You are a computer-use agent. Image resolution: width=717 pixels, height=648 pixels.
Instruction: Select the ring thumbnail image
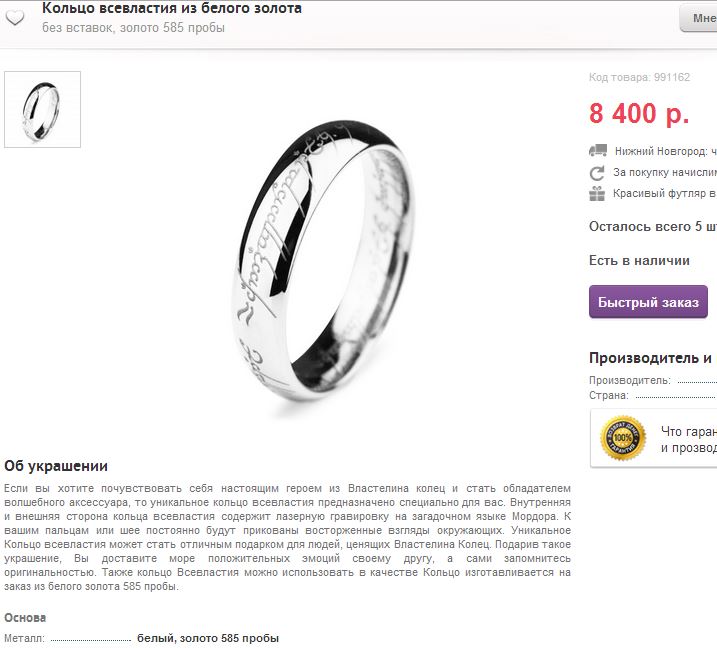(x=43, y=109)
